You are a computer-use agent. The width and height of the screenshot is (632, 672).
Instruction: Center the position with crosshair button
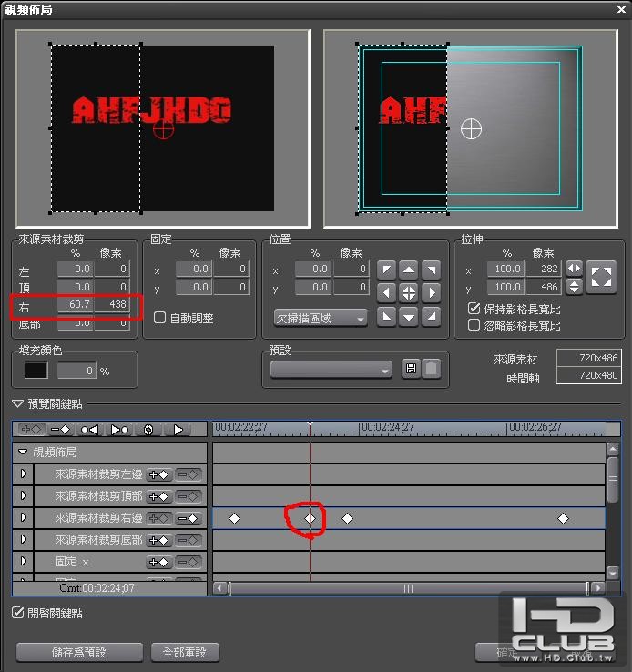click(409, 292)
